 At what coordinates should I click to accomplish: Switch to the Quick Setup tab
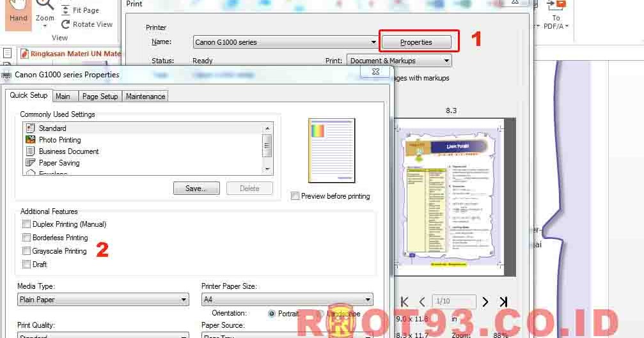coord(29,95)
